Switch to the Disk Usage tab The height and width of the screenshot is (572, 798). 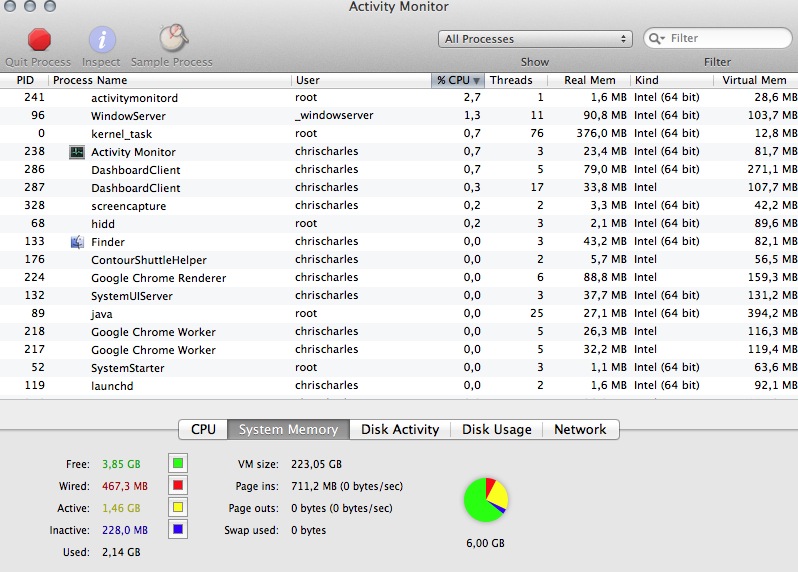tap(497, 430)
